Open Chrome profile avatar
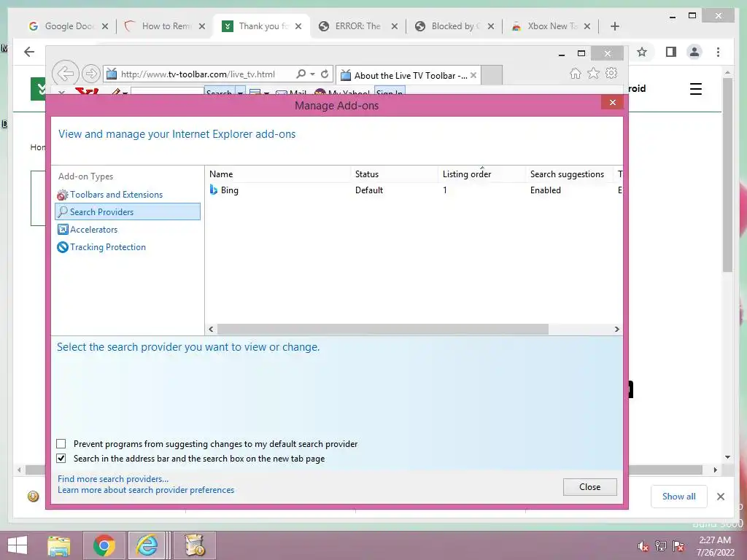747x560 pixels. 694,52
